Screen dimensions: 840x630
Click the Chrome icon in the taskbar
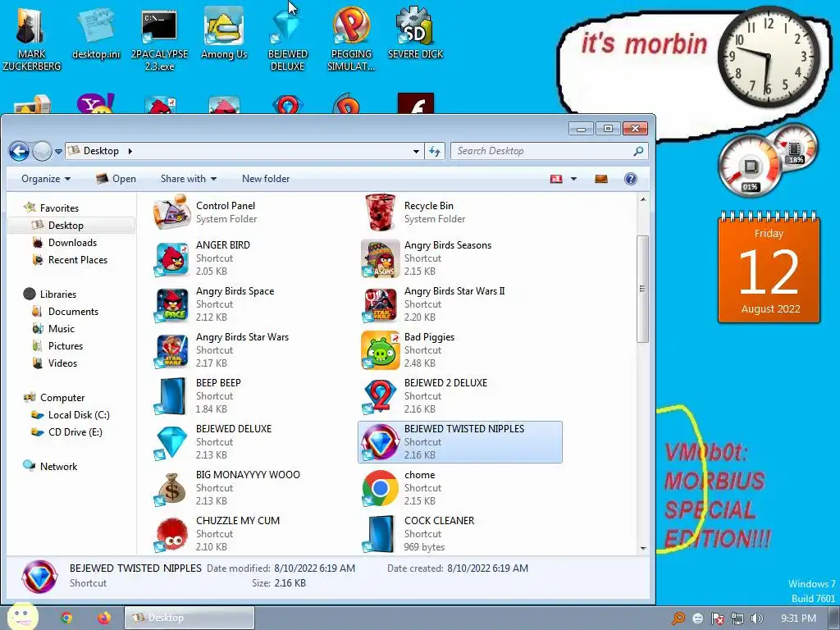tap(66, 618)
